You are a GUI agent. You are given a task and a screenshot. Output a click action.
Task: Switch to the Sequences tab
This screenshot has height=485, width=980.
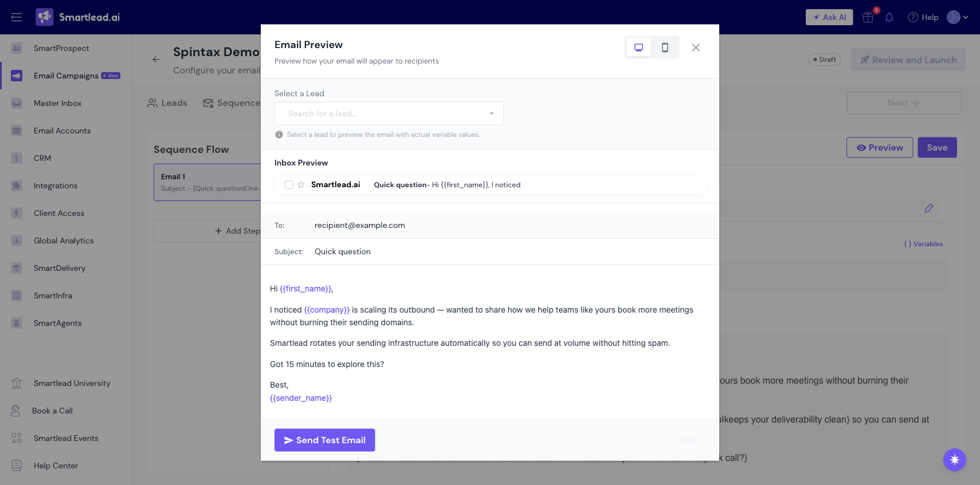click(232, 103)
